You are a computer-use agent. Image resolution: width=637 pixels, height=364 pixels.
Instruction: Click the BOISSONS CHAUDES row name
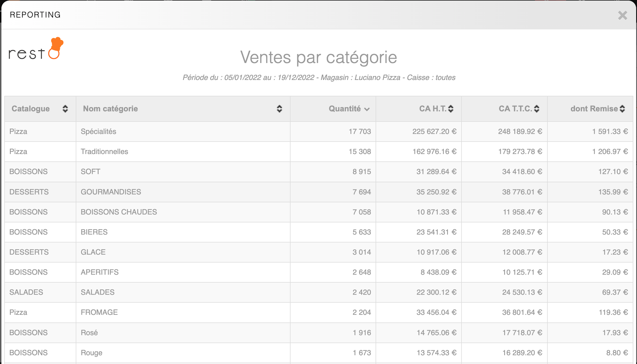point(119,212)
